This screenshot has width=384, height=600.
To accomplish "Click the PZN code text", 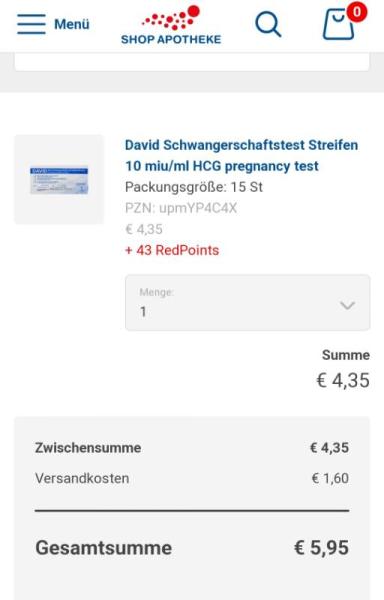I will (x=181, y=208).
